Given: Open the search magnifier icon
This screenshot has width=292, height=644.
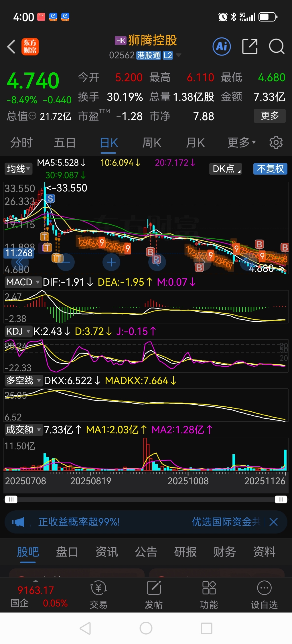Looking at the screenshot, I should pyautogui.click(x=277, y=46).
